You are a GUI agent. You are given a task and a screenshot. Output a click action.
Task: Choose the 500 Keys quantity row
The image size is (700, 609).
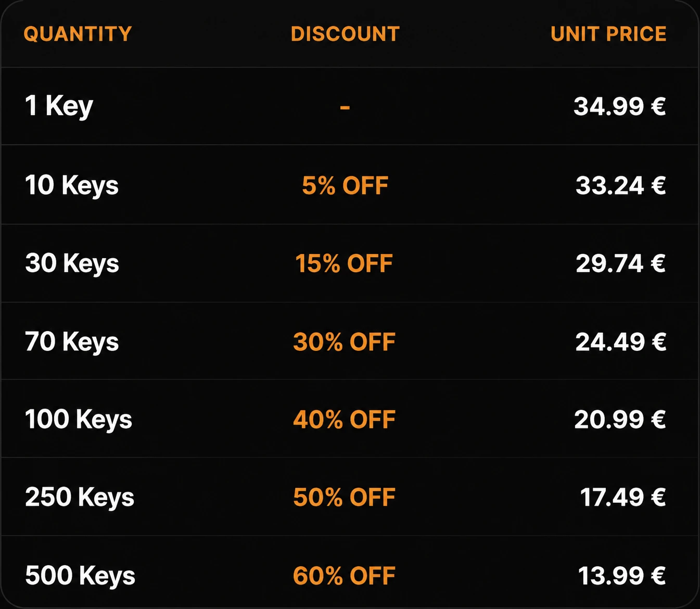tap(350, 572)
